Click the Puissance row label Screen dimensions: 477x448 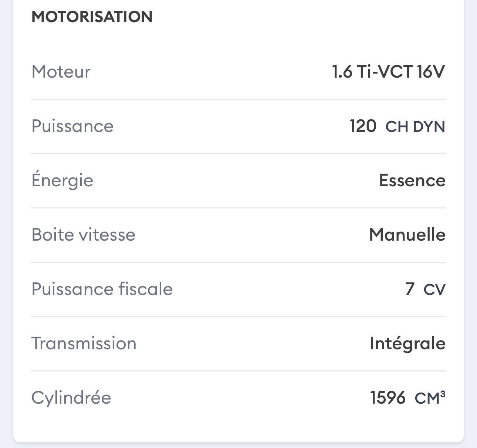coord(72,126)
